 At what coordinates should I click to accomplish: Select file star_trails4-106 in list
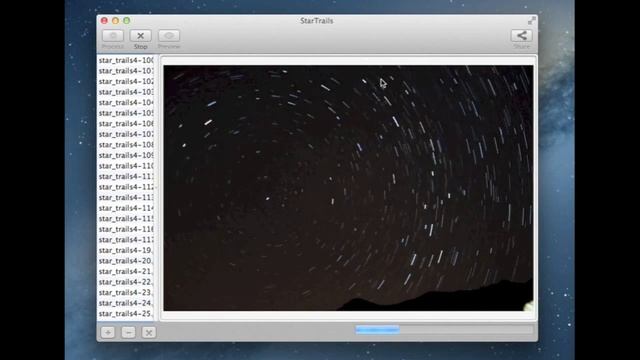[126, 124]
